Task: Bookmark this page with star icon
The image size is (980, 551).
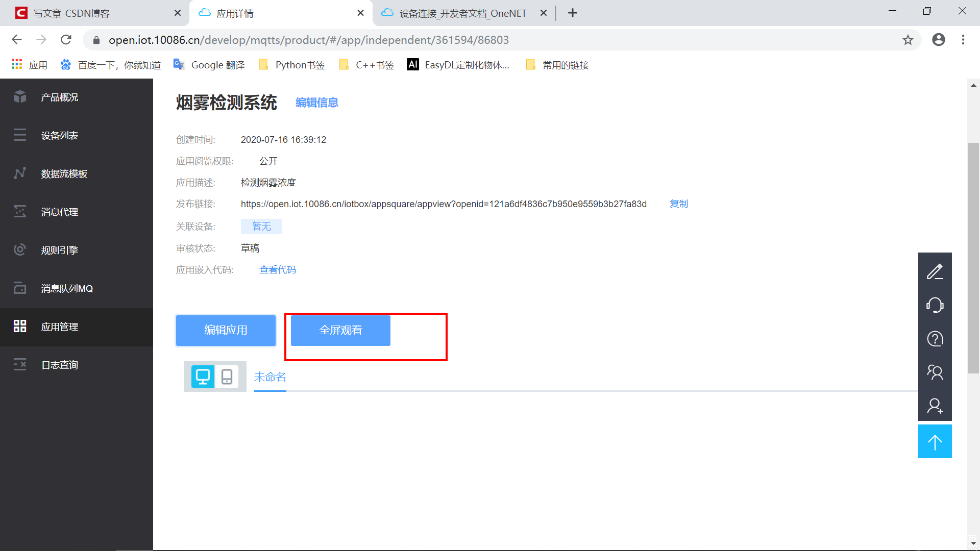Action: pyautogui.click(x=908, y=40)
